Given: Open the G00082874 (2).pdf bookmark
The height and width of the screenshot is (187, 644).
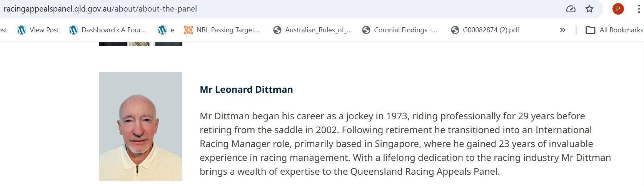Looking at the screenshot, I should (485, 30).
